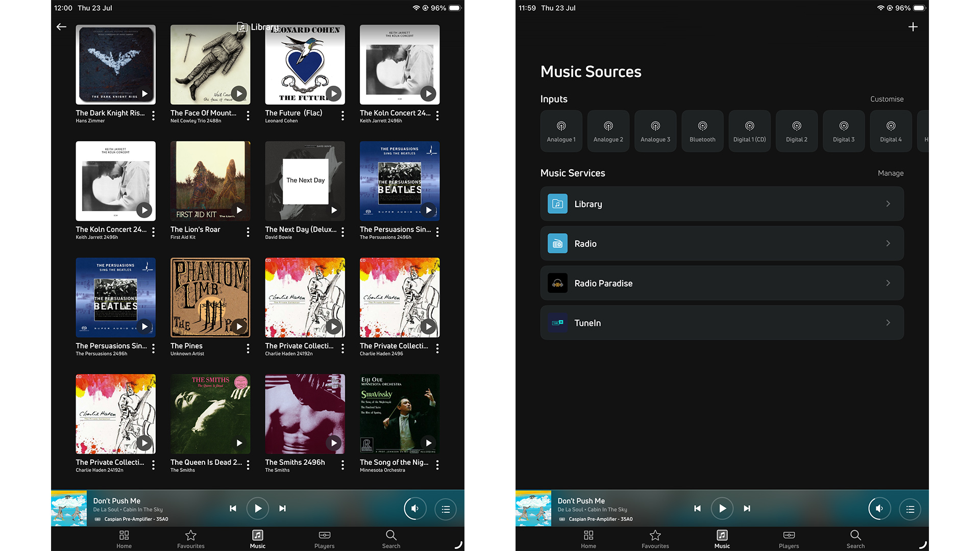Viewport: 980px width, 551px height.
Task: Play The Lion's Roar by First Aid Kit
Action: pyautogui.click(x=239, y=210)
